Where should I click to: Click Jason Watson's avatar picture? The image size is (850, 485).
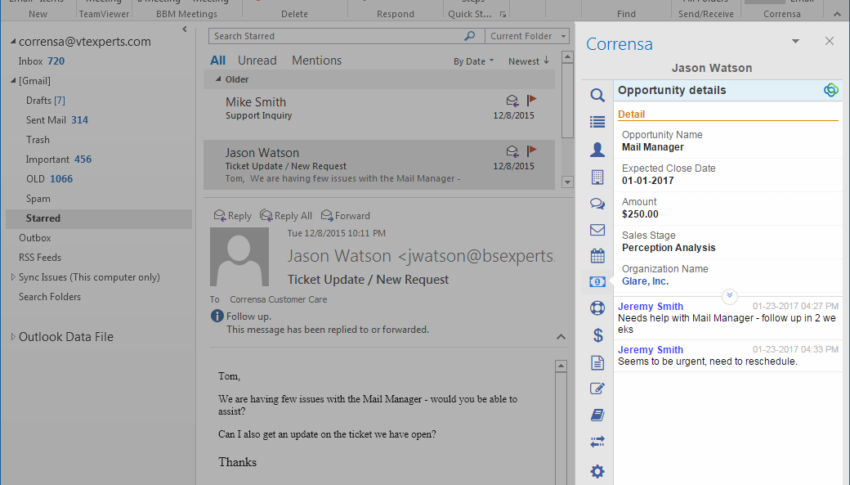pos(239,256)
